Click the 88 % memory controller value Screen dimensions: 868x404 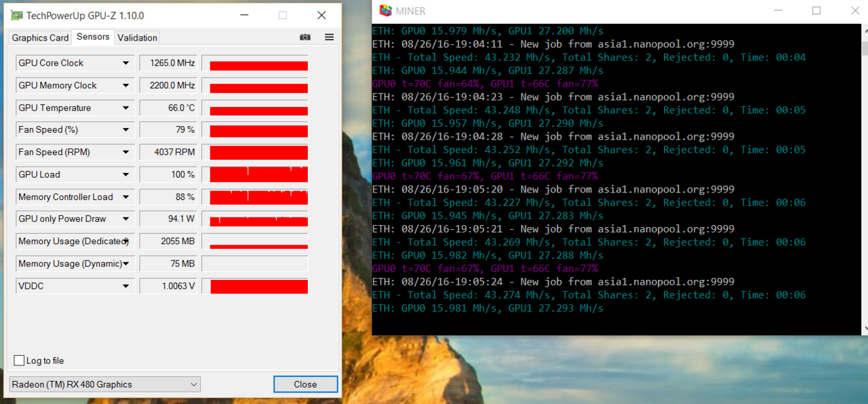168,197
